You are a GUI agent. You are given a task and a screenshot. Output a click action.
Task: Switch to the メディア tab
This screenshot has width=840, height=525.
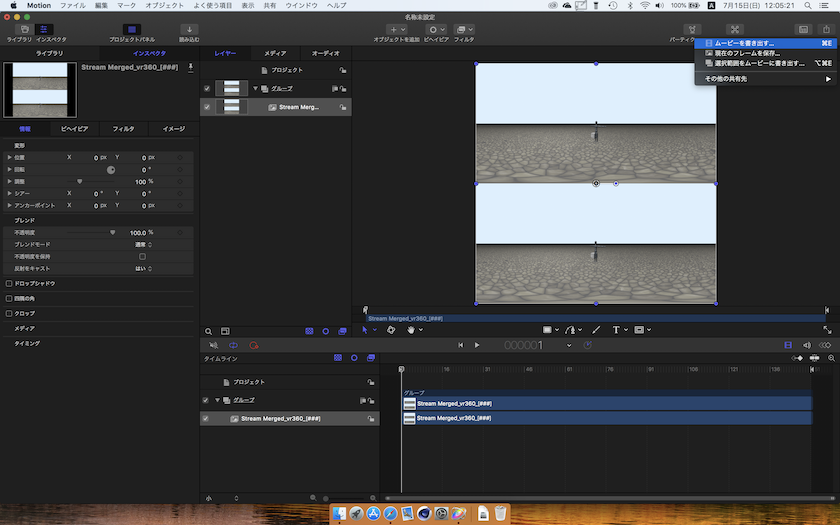(x=275, y=54)
